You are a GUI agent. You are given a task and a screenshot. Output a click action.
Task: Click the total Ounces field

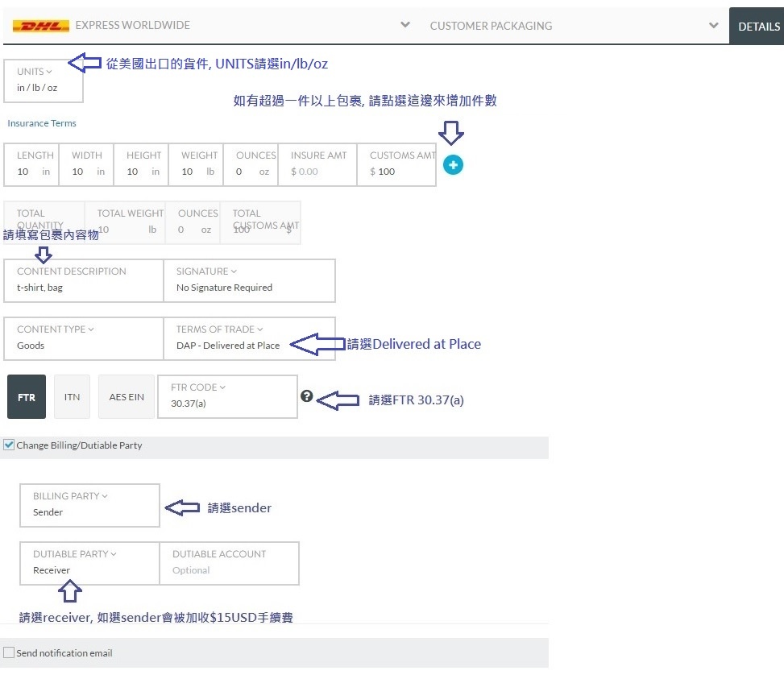pos(193,223)
